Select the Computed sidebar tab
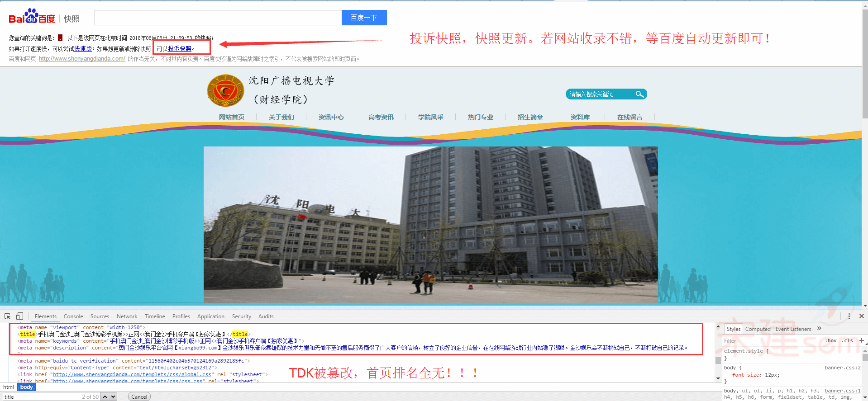Image resolution: width=868 pixels, height=401 pixels. [x=758, y=329]
